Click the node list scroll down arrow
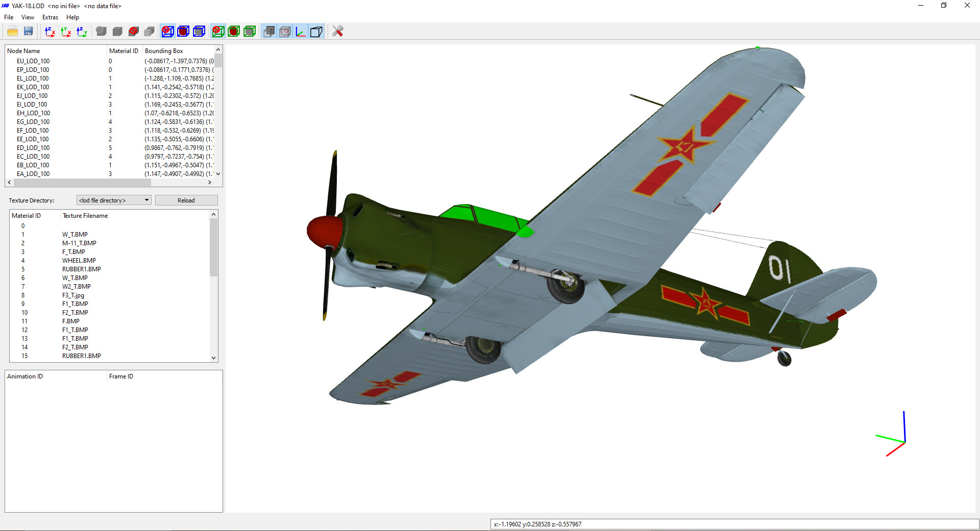Screen dimensions: 980x531 click(x=218, y=174)
